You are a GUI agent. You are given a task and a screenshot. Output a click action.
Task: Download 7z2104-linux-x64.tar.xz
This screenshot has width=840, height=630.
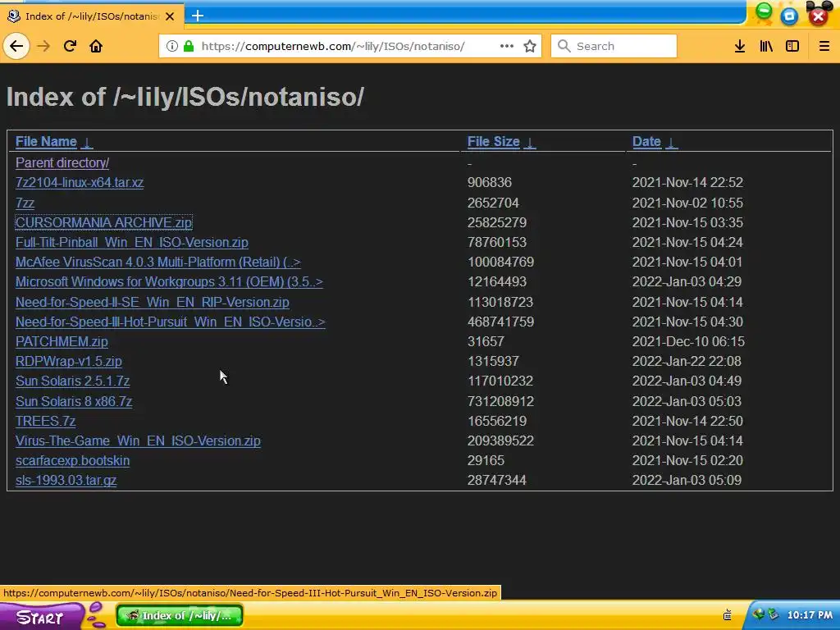click(80, 183)
